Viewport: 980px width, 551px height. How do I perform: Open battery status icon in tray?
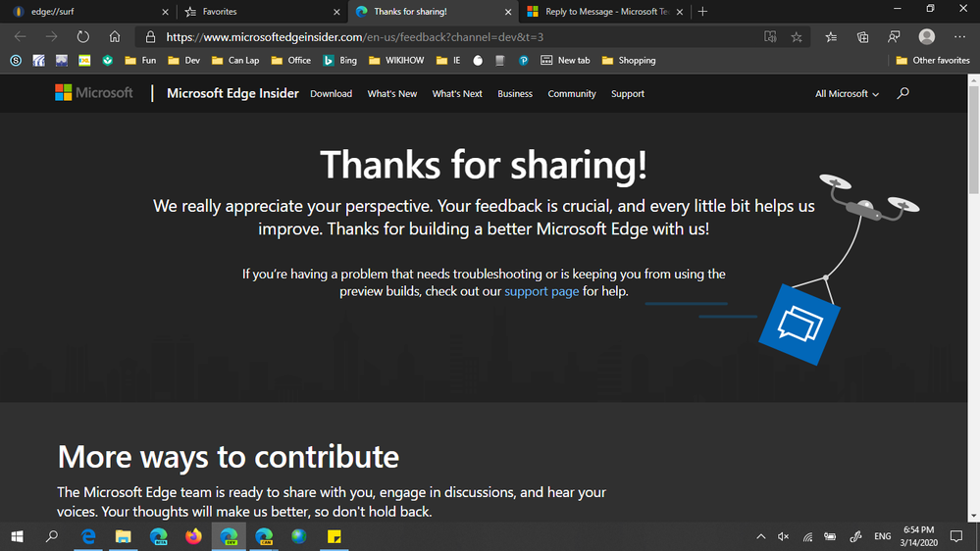point(830,536)
